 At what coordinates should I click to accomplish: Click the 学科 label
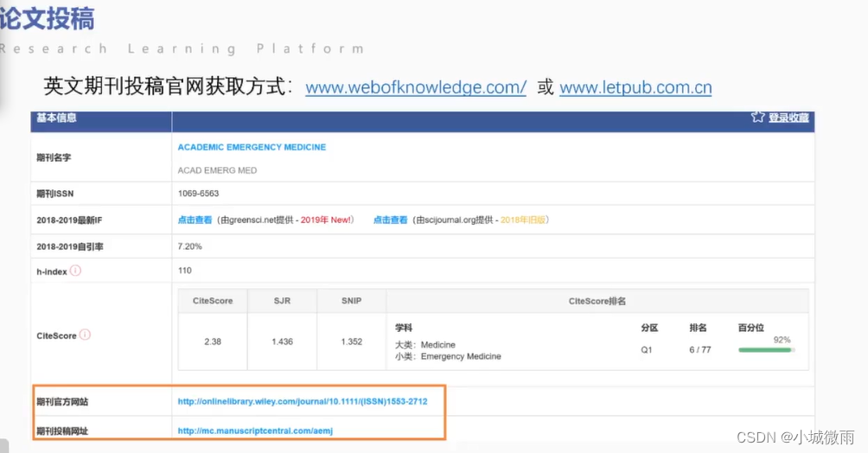404,328
